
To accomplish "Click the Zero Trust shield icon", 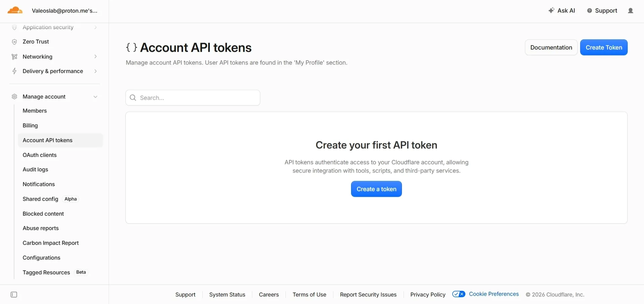I will tap(14, 42).
